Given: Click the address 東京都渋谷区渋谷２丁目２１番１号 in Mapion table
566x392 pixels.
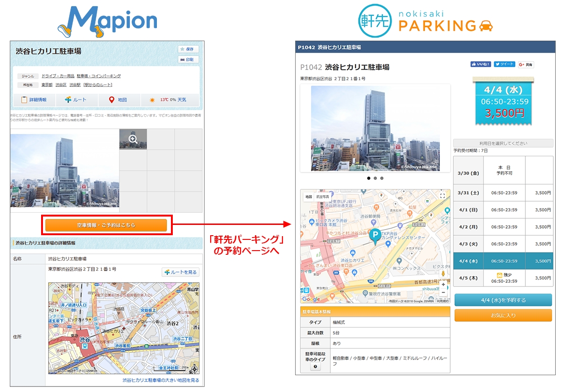Looking at the screenshot, I should (82, 269).
